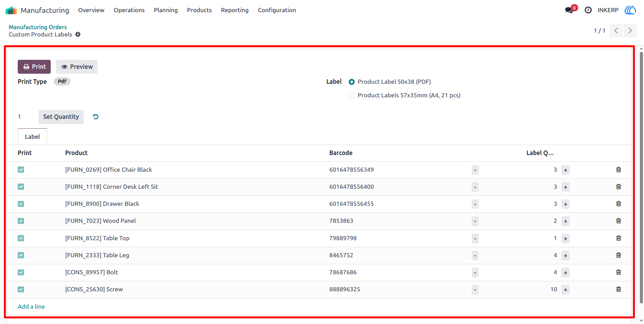Decrease label quantity for Screw

point(475,290)
